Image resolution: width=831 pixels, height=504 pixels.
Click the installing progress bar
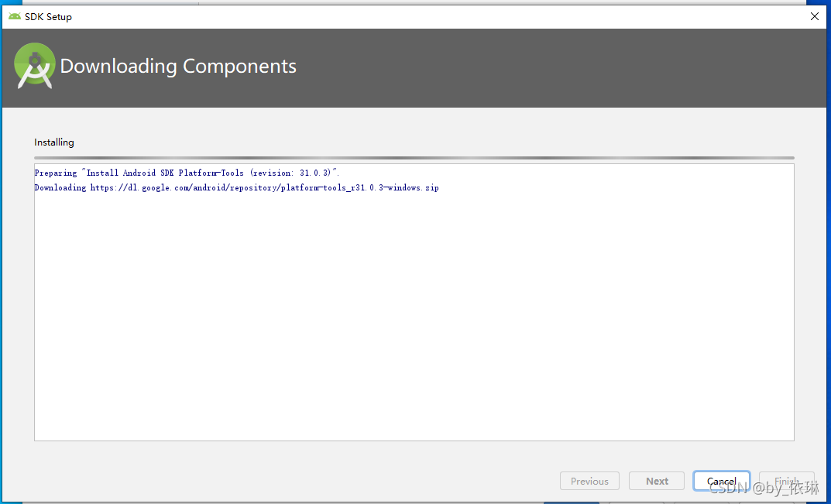(414, 158)
